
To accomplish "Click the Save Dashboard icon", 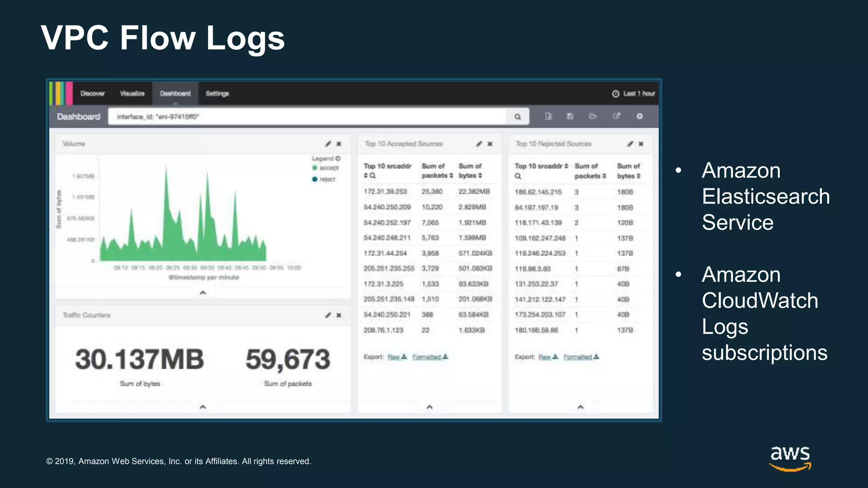I will [570, 116].
